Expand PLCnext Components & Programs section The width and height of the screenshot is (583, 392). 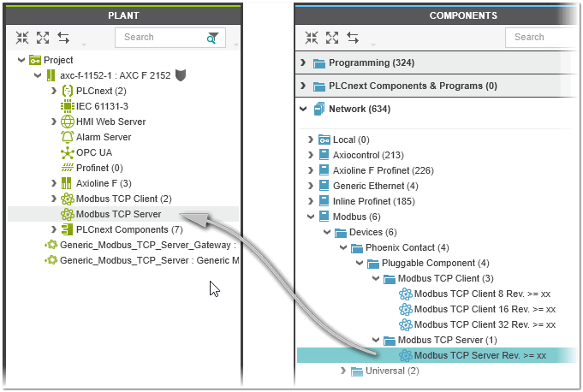304,86
